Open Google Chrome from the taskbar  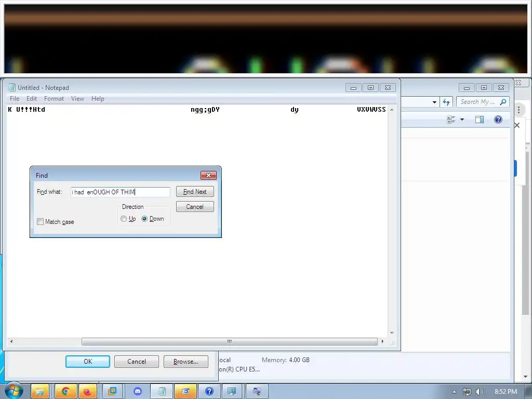coord(65,392)
